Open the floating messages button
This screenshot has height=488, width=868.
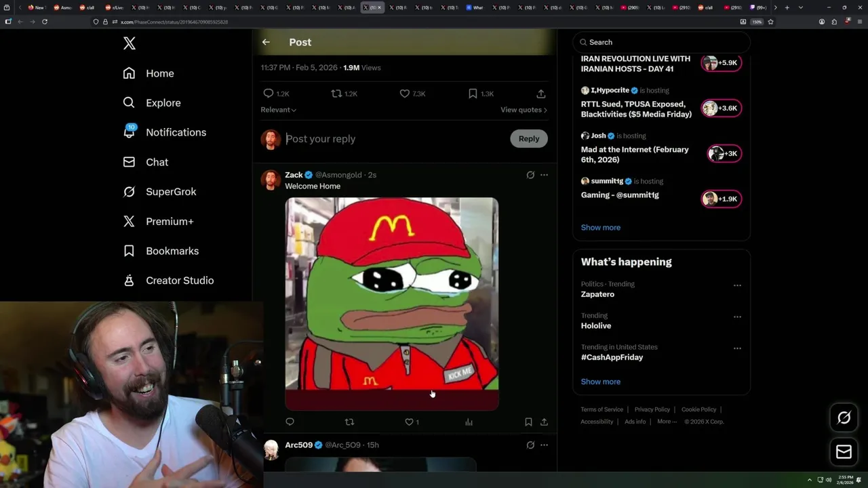844,452
